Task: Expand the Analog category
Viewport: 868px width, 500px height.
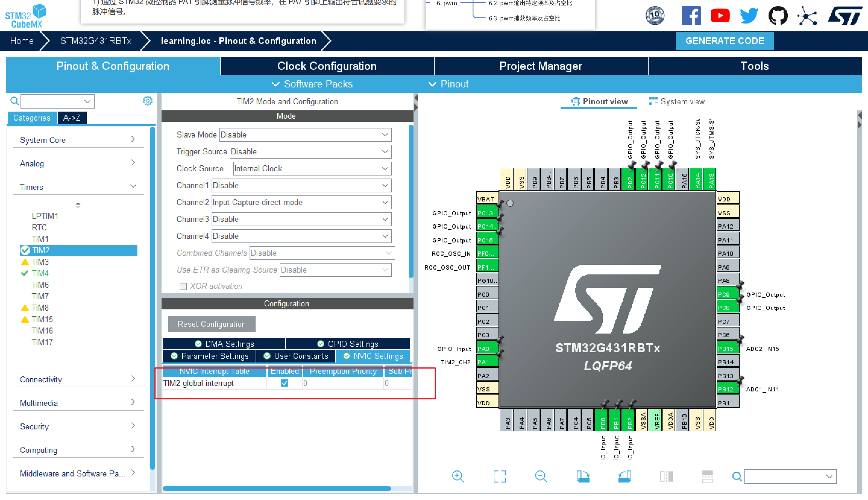Action: (78, 163)
